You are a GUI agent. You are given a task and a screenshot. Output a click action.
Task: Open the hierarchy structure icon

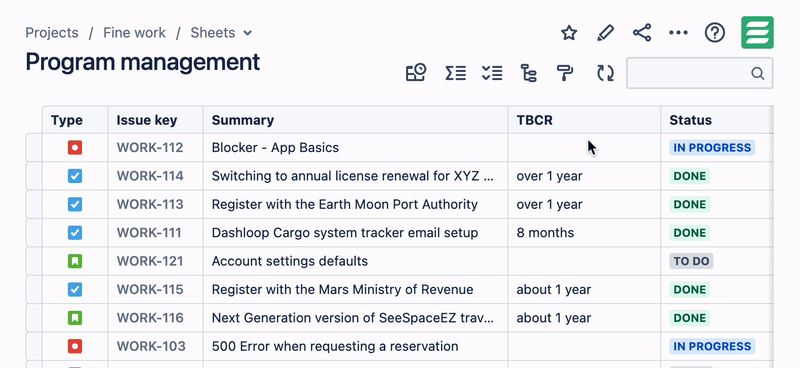529,73
